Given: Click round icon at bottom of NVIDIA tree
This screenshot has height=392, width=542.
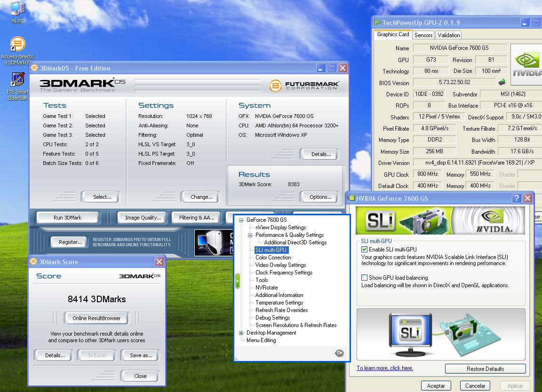Looking at the screenshot, I should pos(339,353).
